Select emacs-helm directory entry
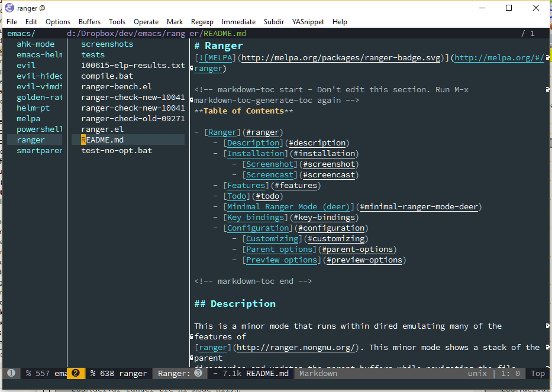The width and height of the screenshot is (552, 392). [x=40, y=54]
